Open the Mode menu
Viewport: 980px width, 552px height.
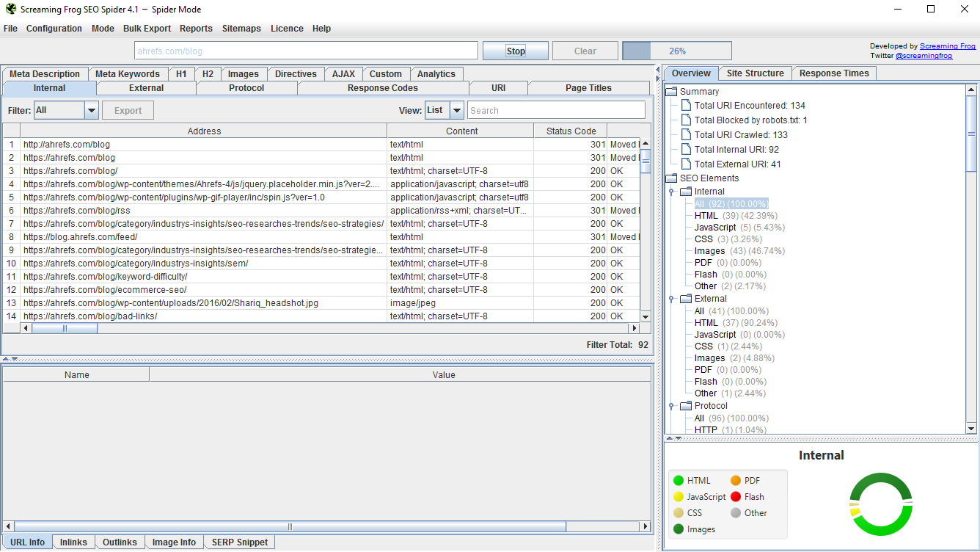[103, 29]
